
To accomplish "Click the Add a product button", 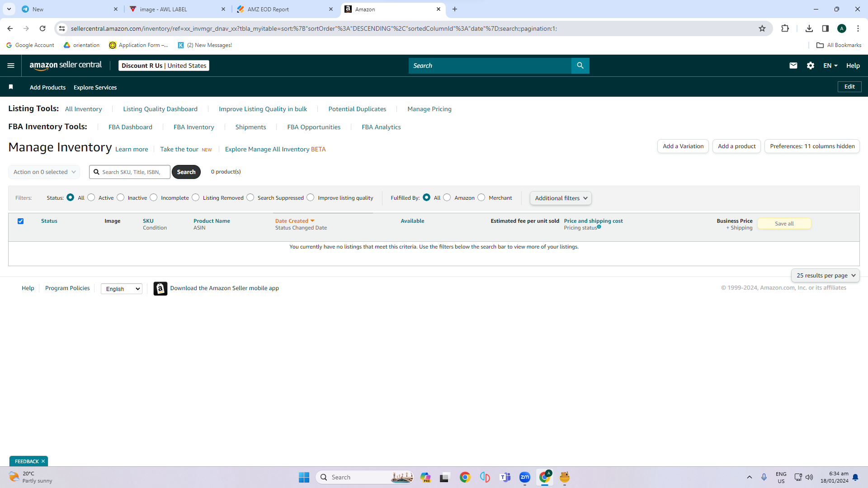I will click(x=737, y=146).
